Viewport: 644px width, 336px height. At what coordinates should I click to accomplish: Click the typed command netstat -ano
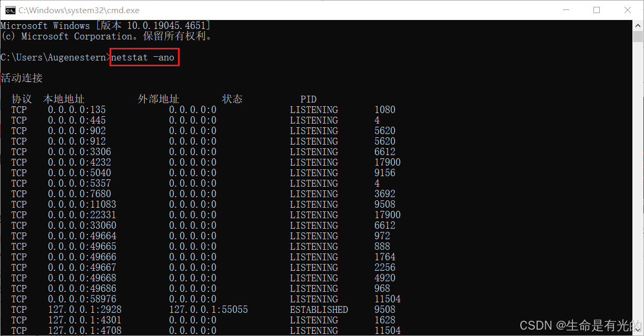143,57
